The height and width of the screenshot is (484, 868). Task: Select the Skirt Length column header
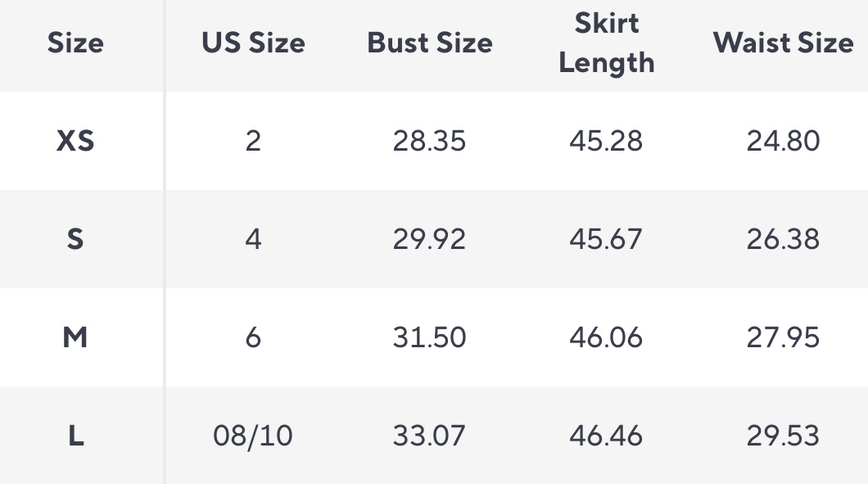click(607, 43)
